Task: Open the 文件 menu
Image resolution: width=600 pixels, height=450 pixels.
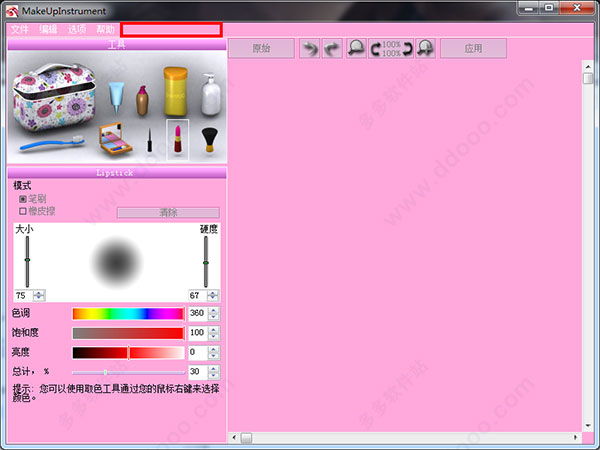Action: point(20,29)
